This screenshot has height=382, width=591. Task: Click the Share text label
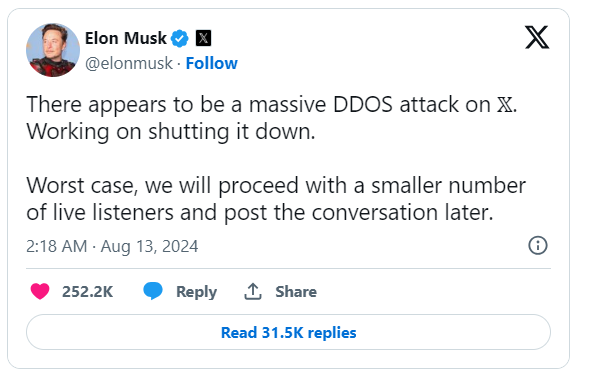(x=296, y=292)
